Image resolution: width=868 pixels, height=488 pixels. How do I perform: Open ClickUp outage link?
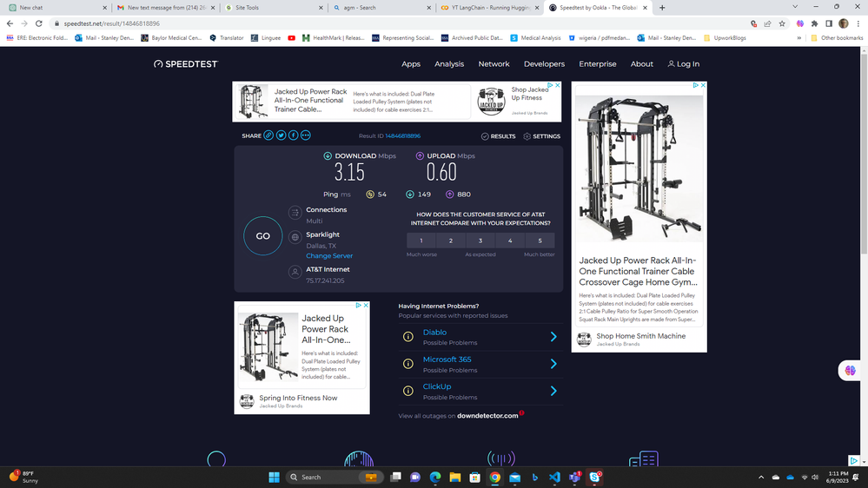437,386
